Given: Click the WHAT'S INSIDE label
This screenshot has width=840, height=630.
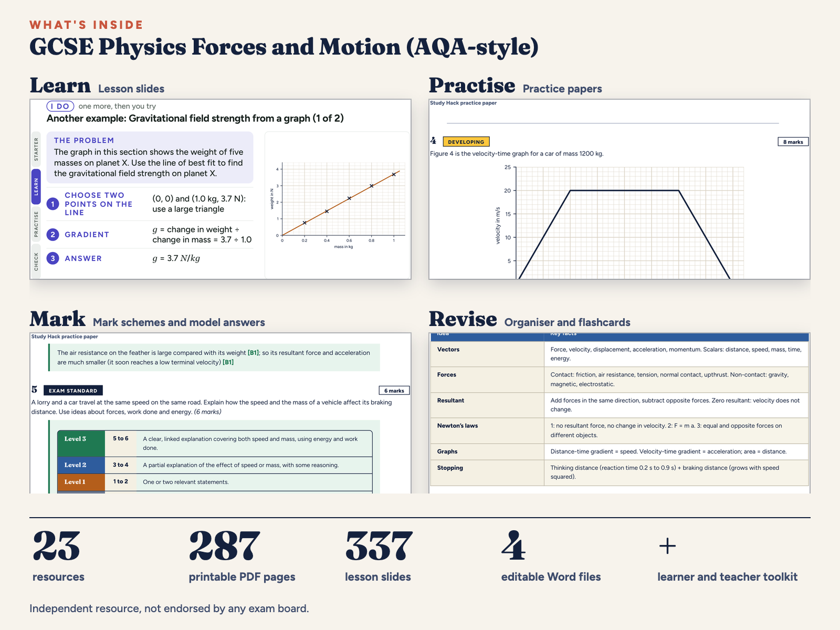Looking at the screenshot, I should [86, 25].
